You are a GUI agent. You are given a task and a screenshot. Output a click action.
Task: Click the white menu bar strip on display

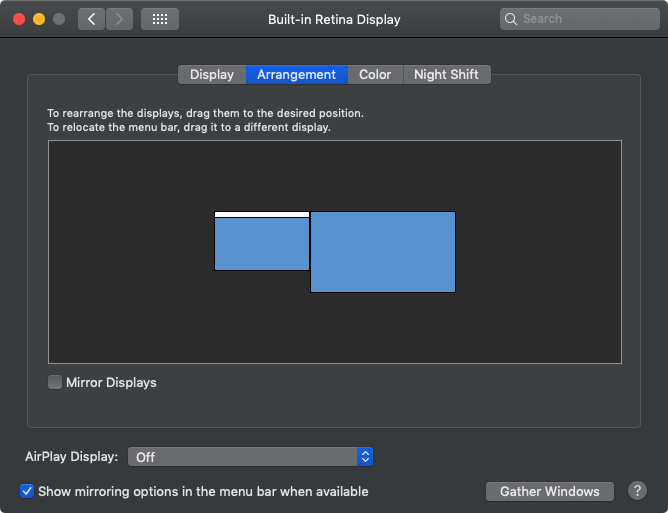[262, 215]
